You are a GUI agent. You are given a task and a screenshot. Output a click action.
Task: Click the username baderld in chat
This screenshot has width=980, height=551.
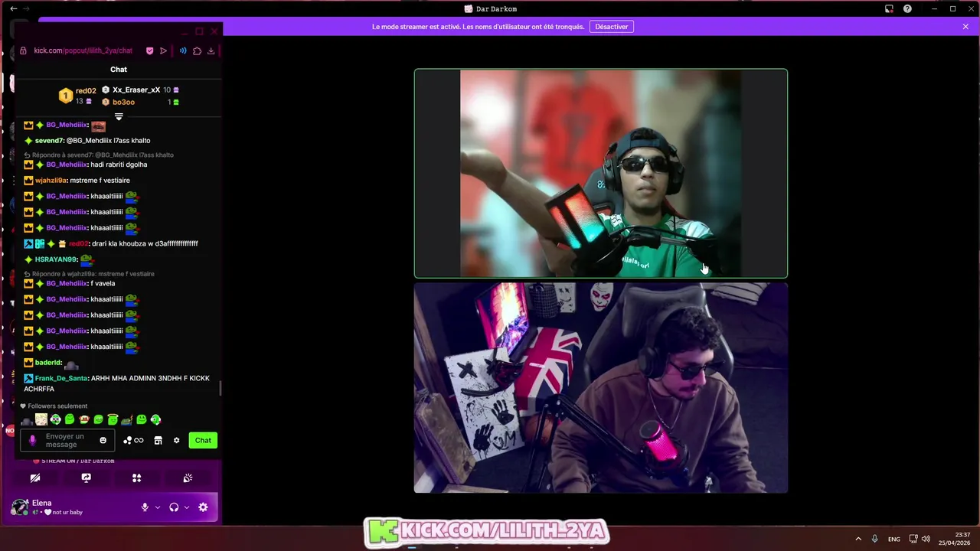point(48,363)
